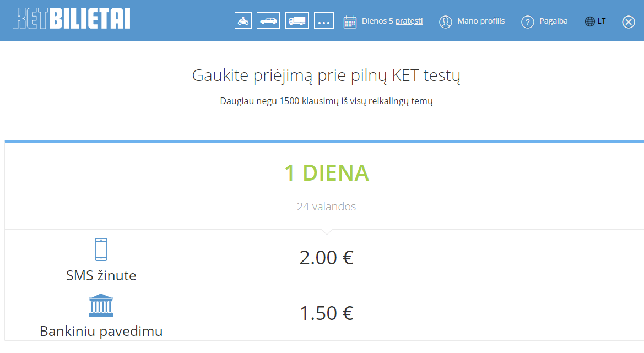Select the truck category icon
This screenshot has width=644, height=353.
pos(296,21)
